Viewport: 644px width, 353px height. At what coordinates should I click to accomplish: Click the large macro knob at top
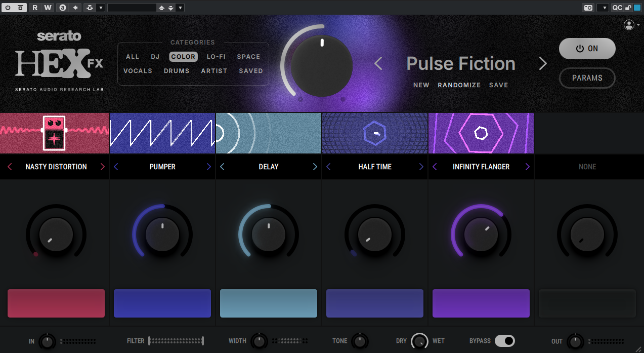[322, 65]
